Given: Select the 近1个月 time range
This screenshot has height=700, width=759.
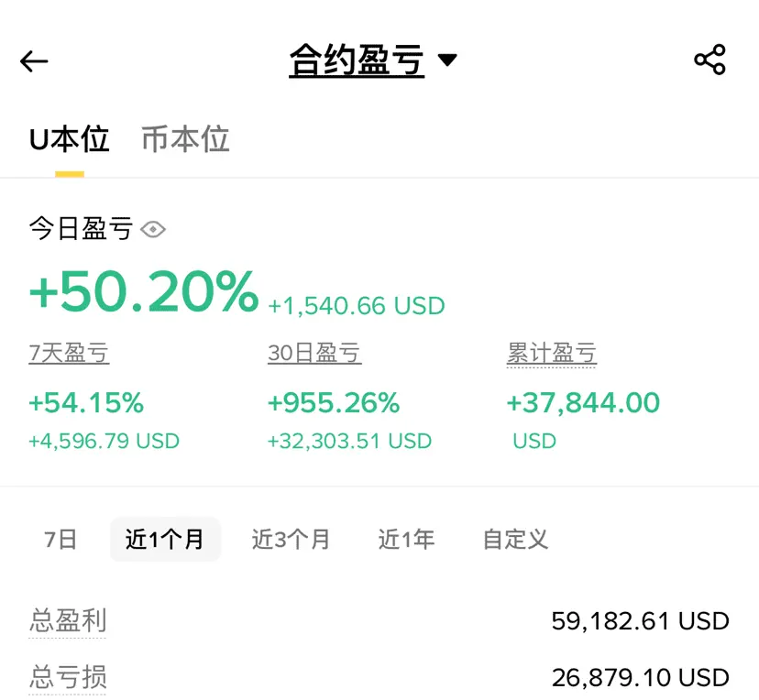Looking at the screenshot, I should coord(165,540).
